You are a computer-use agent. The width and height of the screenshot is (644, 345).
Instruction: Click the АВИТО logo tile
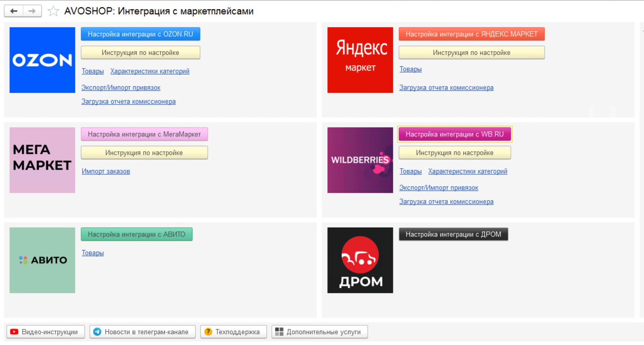pyautogui.click(x=42, y=260)
